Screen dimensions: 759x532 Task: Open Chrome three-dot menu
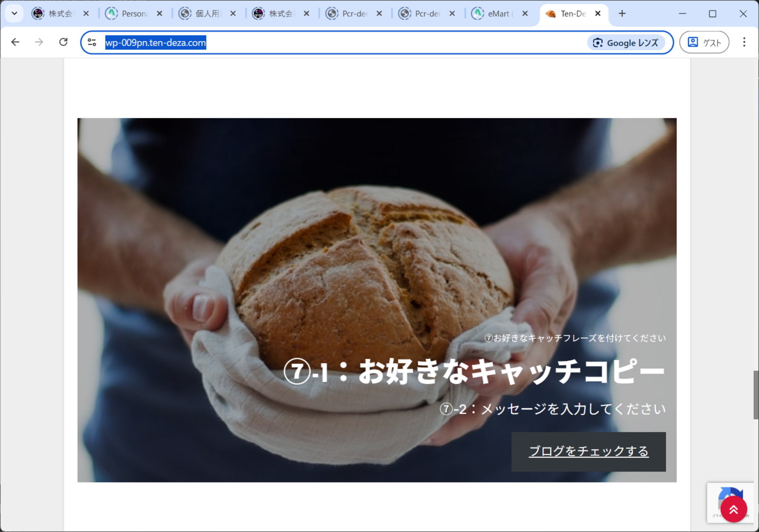click(x=744, y=42)
